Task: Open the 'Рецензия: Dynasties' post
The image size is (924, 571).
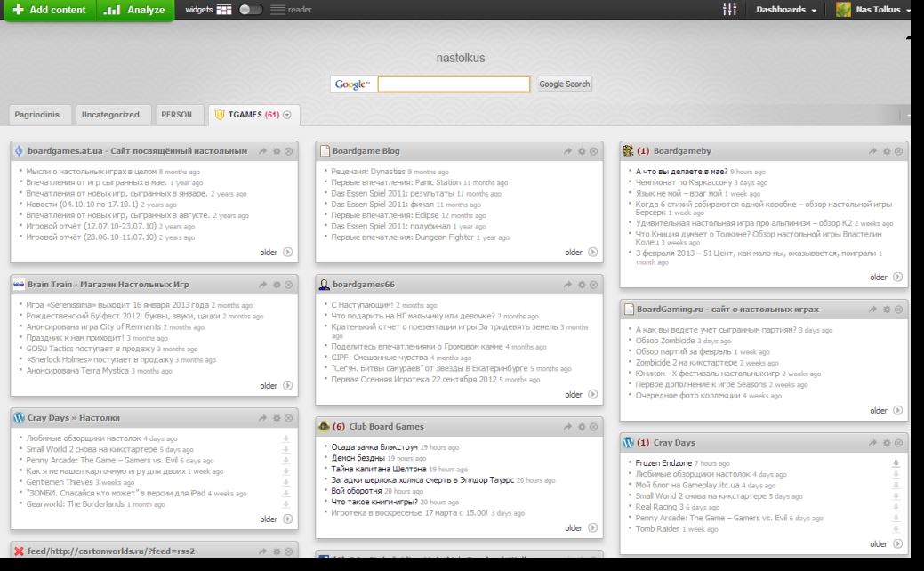Action: click(x=367, y=172)
